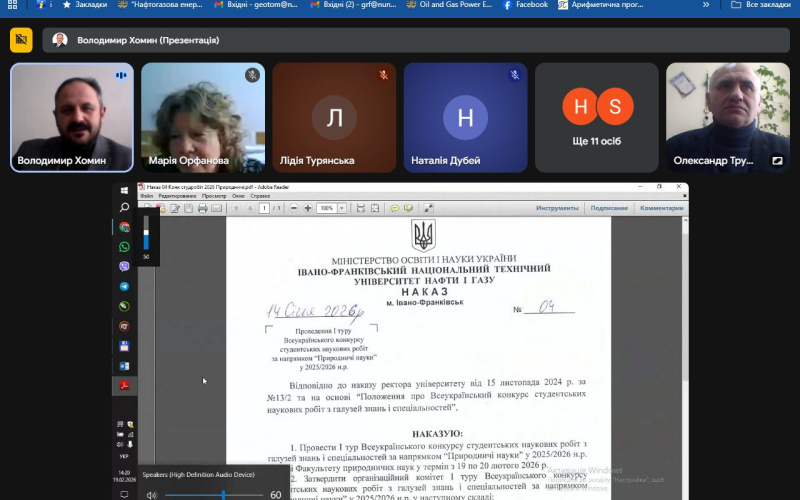Open the zoom level dropdown arrow
800x500 pixels.
342,208
